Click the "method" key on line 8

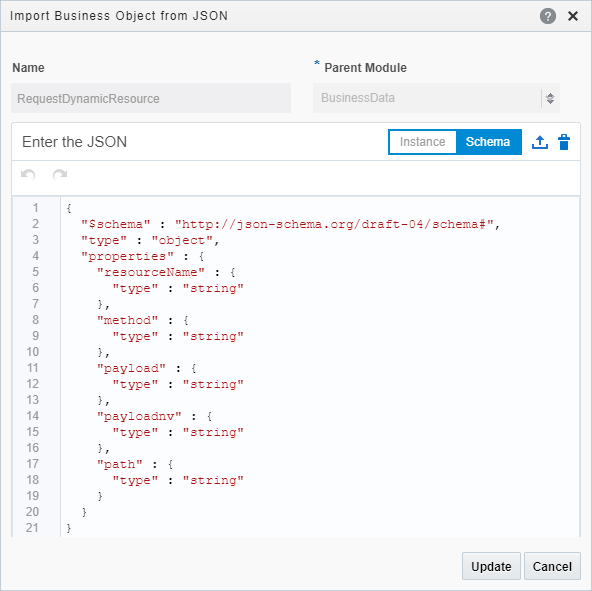point(127,320)
